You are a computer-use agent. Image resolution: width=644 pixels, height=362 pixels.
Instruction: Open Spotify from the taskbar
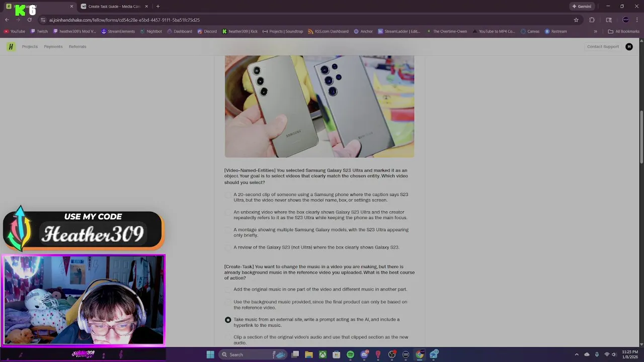[350, 354]
